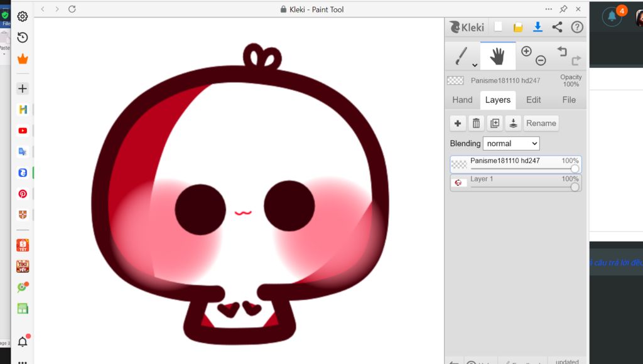Open Pinterest from sidebar
643x364 pixels.
pyautogui.click(x=23, y=194)
